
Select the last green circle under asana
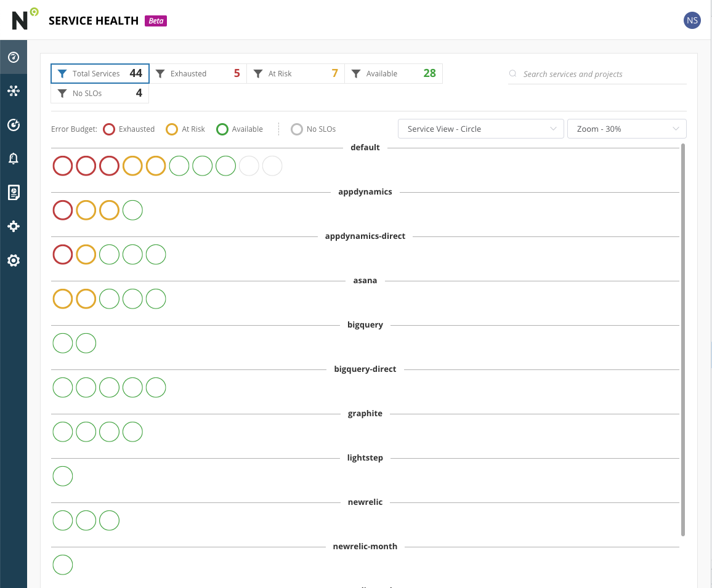156,299
